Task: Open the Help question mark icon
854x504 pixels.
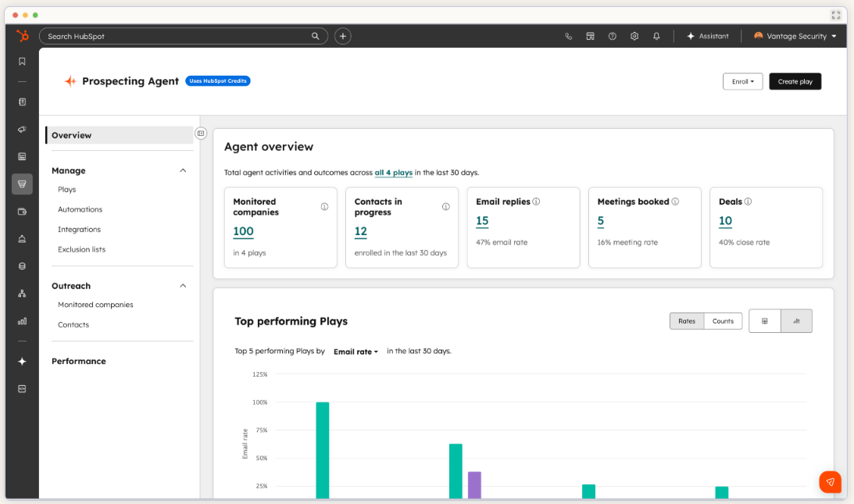Action: 613,36
